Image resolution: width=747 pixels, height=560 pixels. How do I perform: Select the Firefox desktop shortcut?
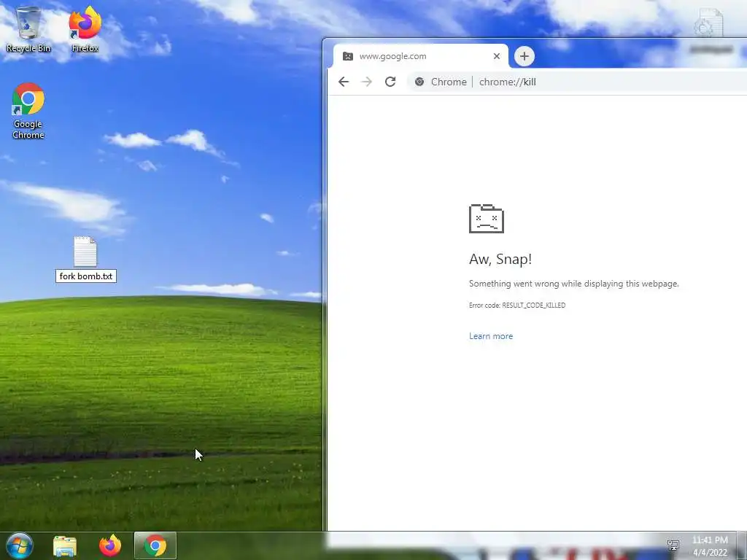(x=85, y=29)
